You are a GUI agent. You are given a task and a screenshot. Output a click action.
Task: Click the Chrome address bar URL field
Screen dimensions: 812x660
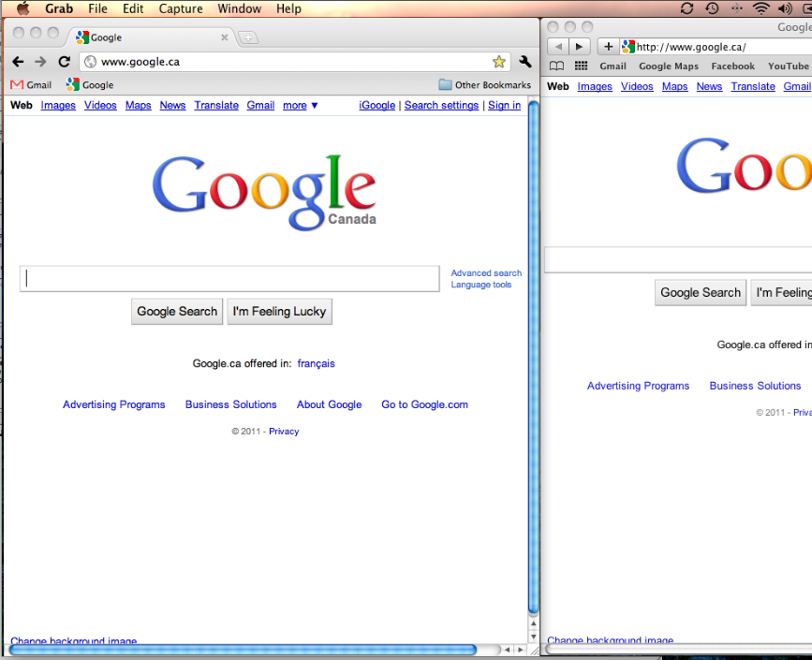coord(295,62)
